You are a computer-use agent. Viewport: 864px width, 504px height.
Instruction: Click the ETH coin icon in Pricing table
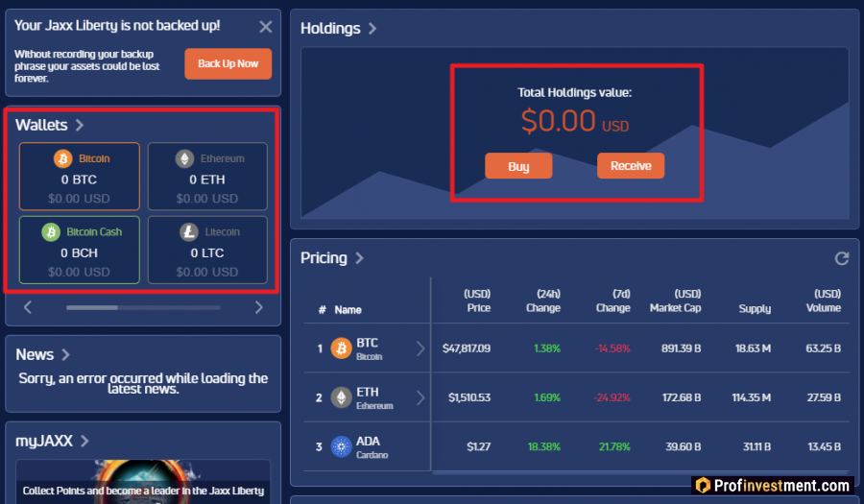click(341, 397)
